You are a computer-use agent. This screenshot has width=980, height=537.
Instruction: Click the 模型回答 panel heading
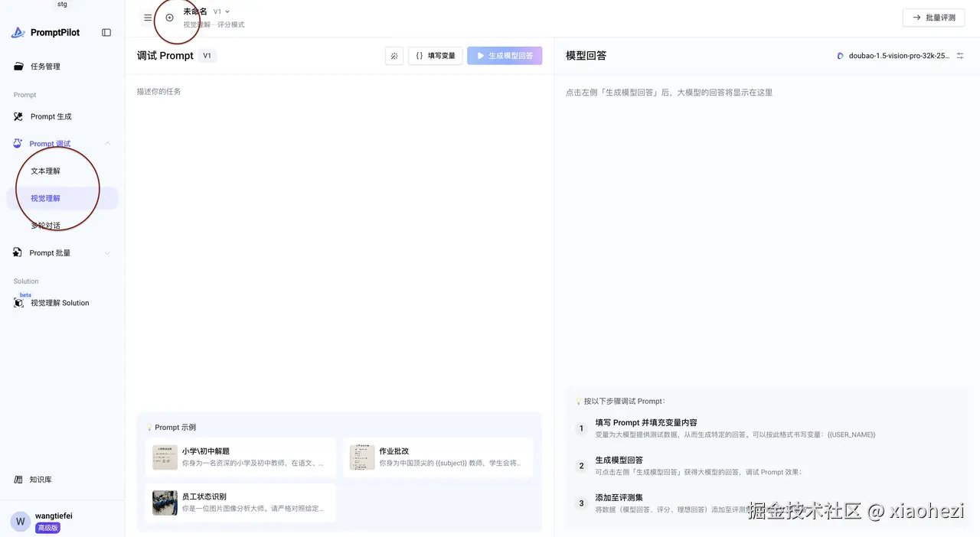pos(586,56)
